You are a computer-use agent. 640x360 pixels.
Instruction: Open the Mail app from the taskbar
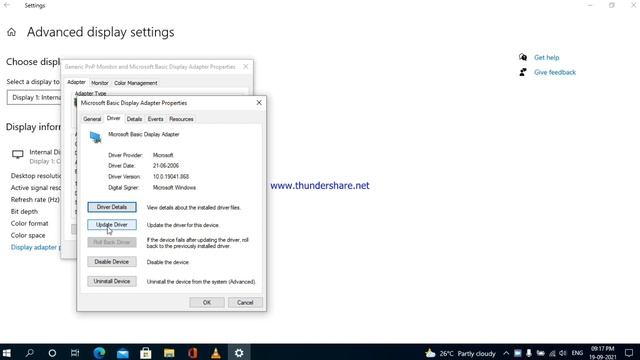pos(122,353)
